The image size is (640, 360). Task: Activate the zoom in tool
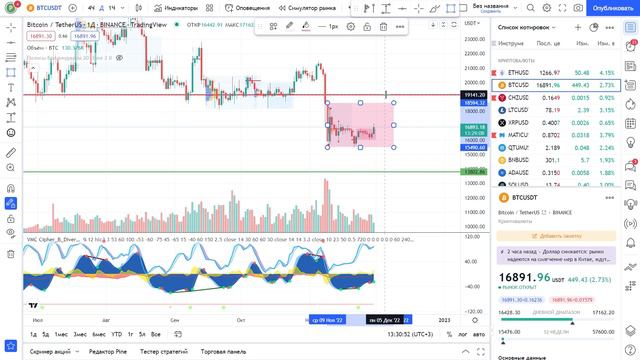(11, 168)
